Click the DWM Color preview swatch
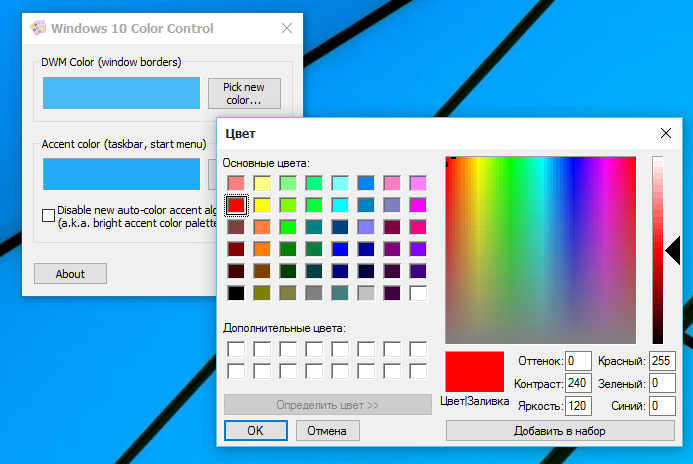 pos(122,93)
